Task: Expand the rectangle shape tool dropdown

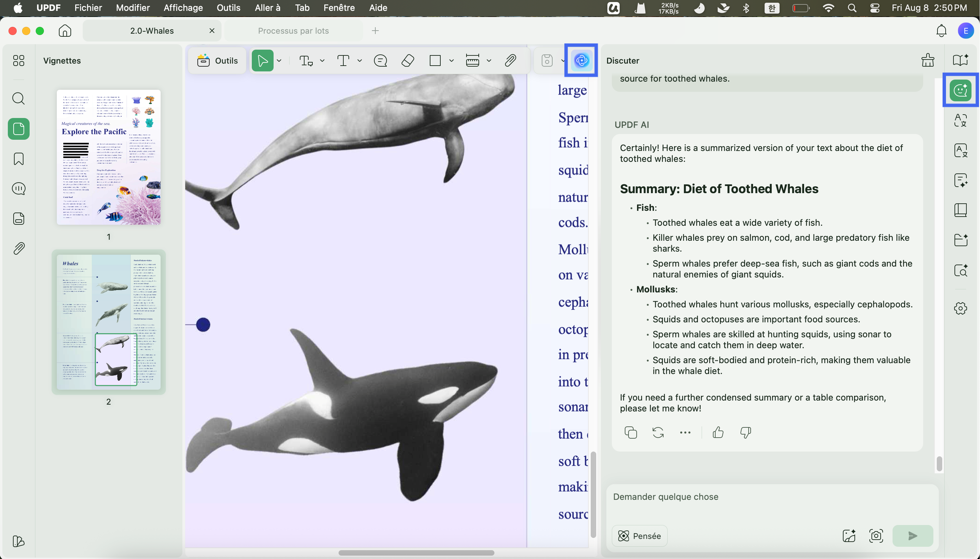Action: click(452, 61)
